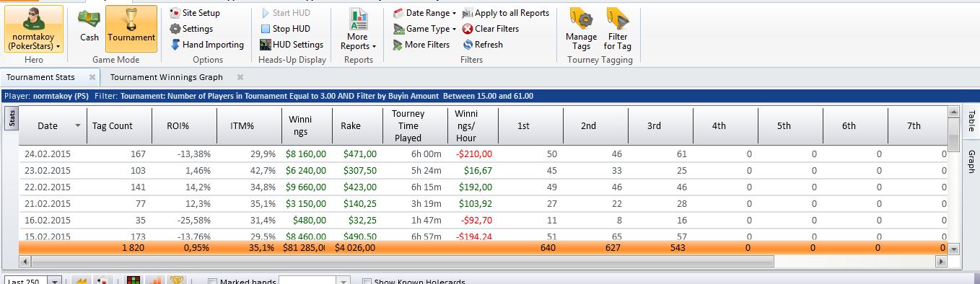Toggle the Show Known Holecards checkbox
The height and width of the screenshot is (284, 980).
[367, 282]
